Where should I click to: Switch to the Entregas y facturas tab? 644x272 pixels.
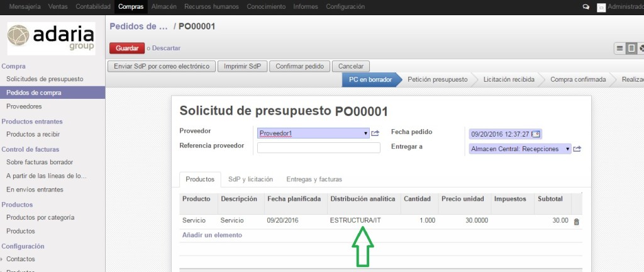(x=314, y=179)
